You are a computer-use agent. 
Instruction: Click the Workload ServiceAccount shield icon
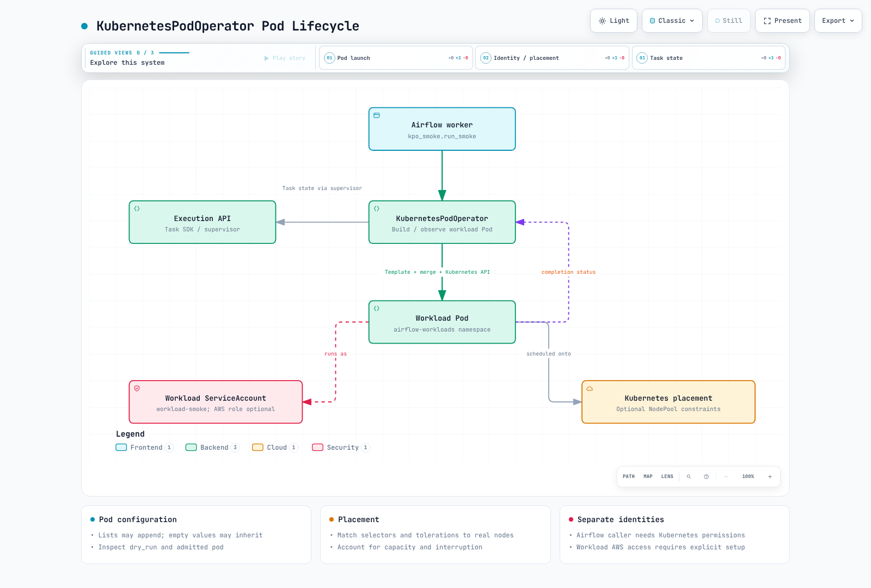click(137, 388)
